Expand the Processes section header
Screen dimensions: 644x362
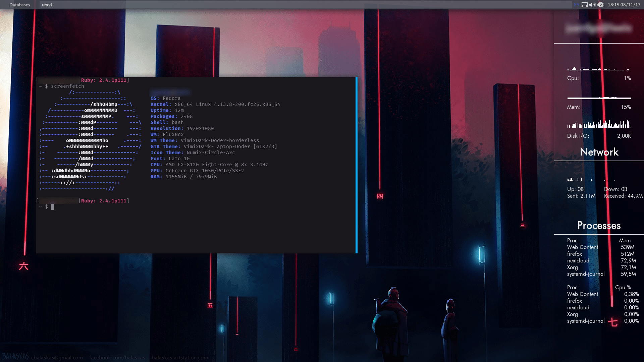598,226
